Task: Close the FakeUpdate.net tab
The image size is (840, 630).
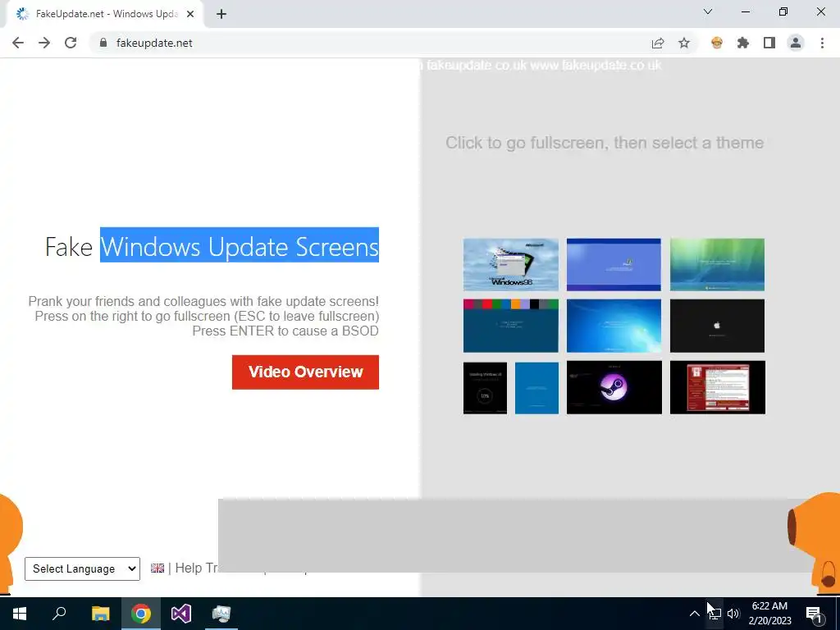Action: coord(190,14)
